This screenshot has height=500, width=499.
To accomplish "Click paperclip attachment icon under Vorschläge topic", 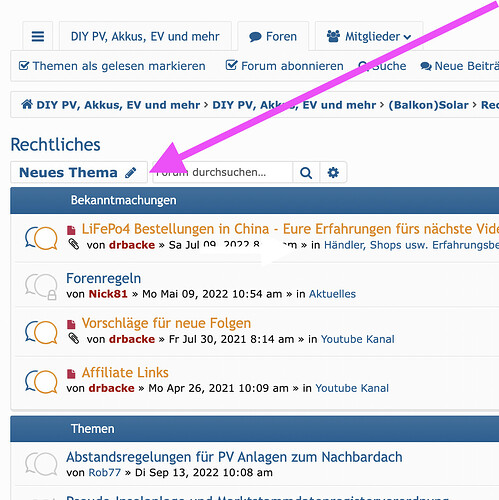I will pos(74,339).
